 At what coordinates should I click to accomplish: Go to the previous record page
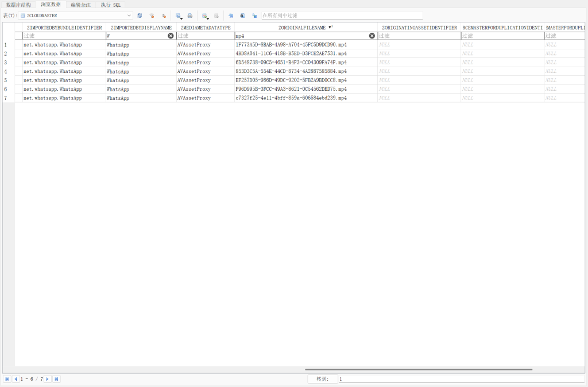click(16, 379)
